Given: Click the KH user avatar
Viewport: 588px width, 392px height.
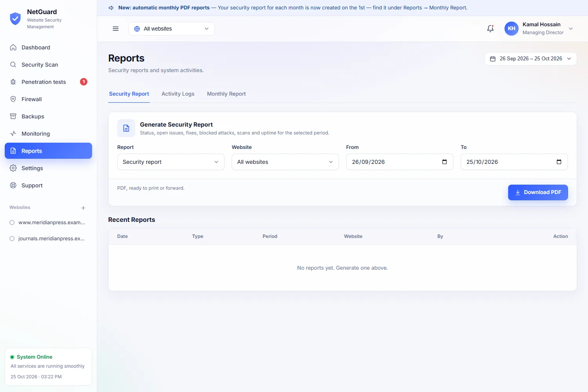Looking at the screenshot, I should click(x=512, y=29).
